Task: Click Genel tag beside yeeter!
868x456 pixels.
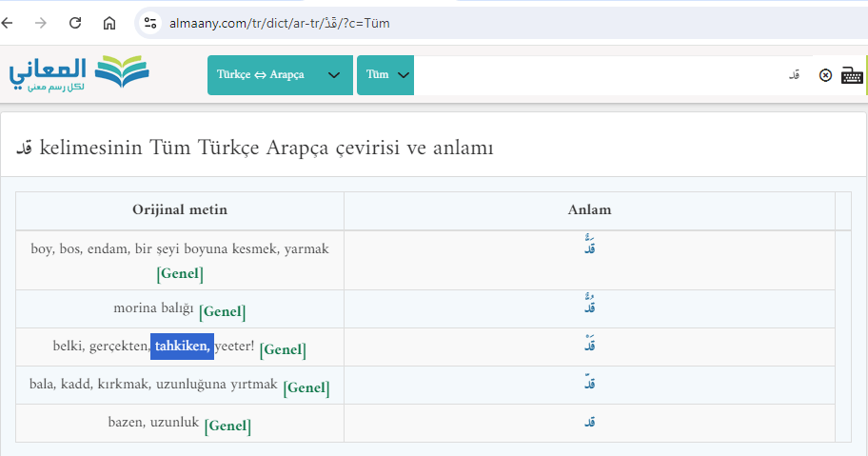Action: point(283,349)
